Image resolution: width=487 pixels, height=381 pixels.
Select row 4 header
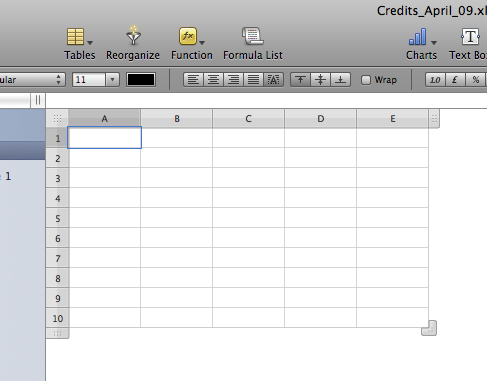(x=57, y=198)
